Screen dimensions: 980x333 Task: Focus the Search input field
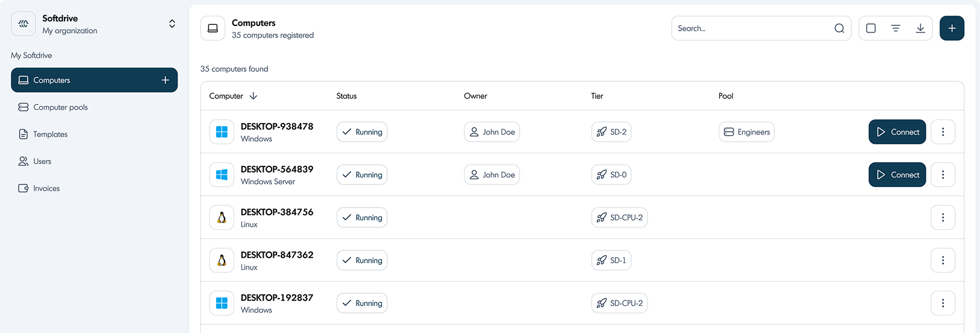click(x=751, y=28)
